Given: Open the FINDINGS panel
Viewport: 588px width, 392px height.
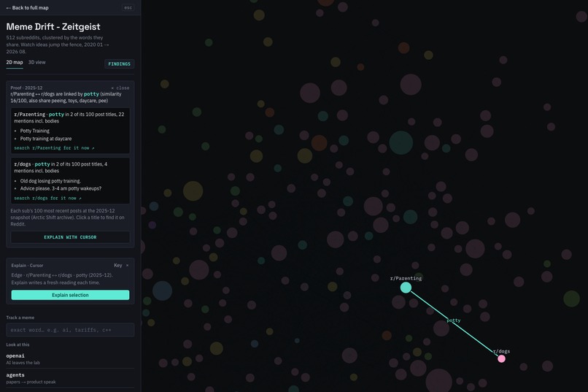Looking at the screenshot, I should [x=119, y=64].
